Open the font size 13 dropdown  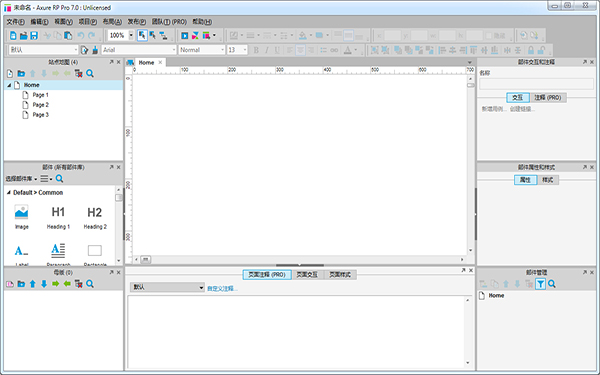(x=237, y=50)
